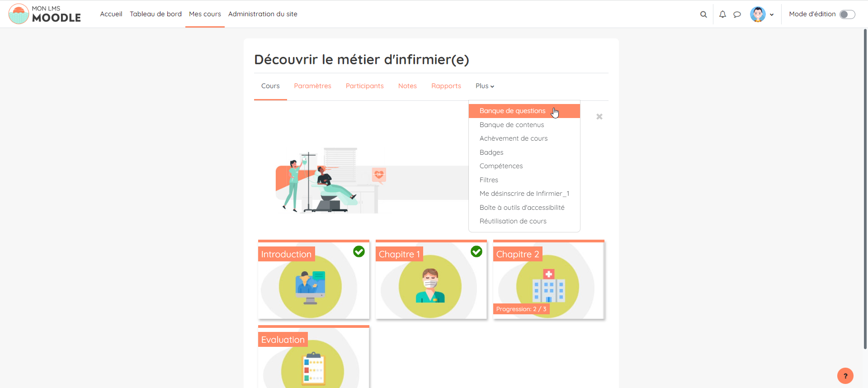Open the notifications bell icon
This screenshot has width=868, height=388.
click(x=722, y=14)
